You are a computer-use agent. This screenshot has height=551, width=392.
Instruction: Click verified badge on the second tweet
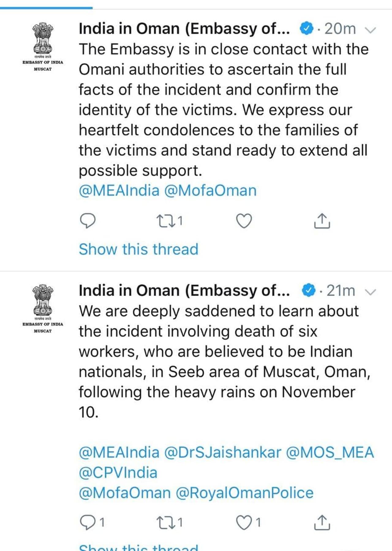coord(309,291)
